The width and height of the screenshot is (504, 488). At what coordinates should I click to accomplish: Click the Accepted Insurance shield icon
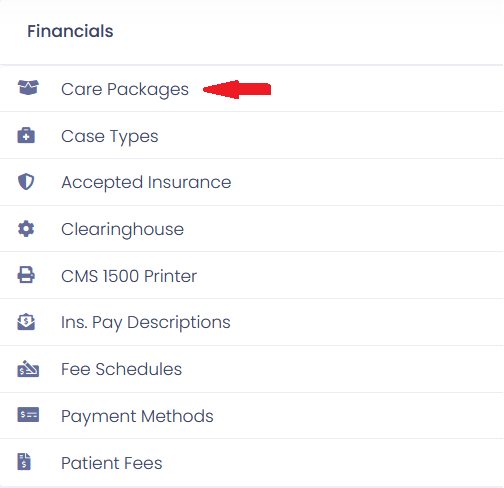[26, 182]
